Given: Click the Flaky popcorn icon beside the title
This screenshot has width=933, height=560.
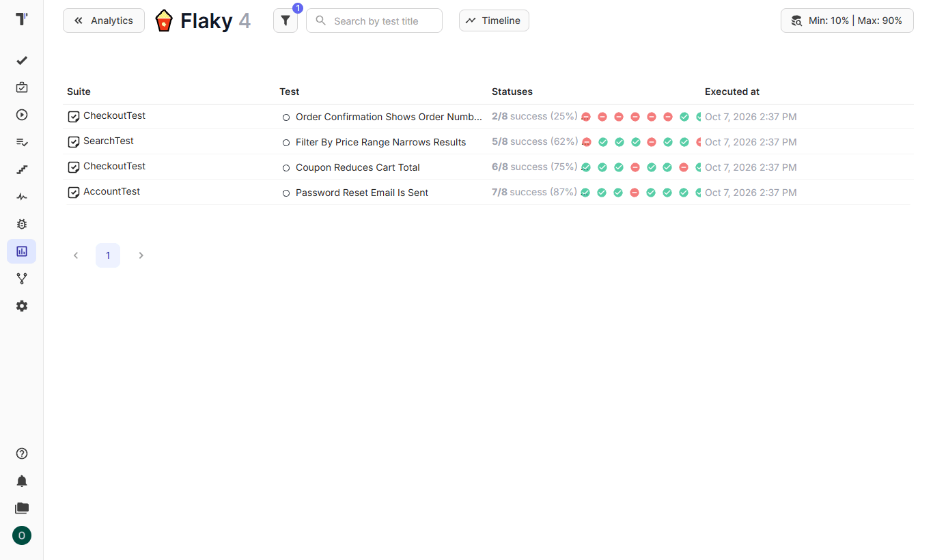Looking at the screenshot, I should (x=164, y=20).
